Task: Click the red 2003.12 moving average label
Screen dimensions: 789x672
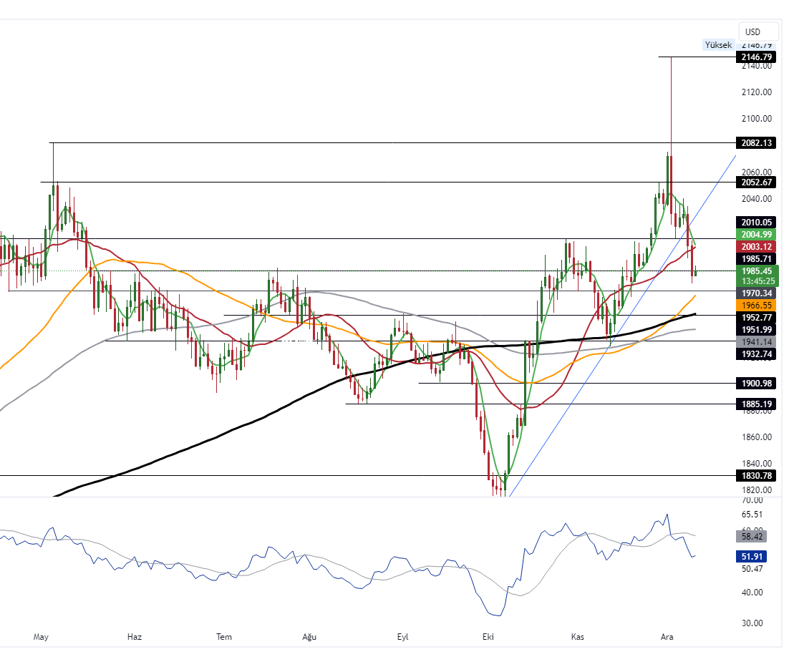Action: point(756,246)
